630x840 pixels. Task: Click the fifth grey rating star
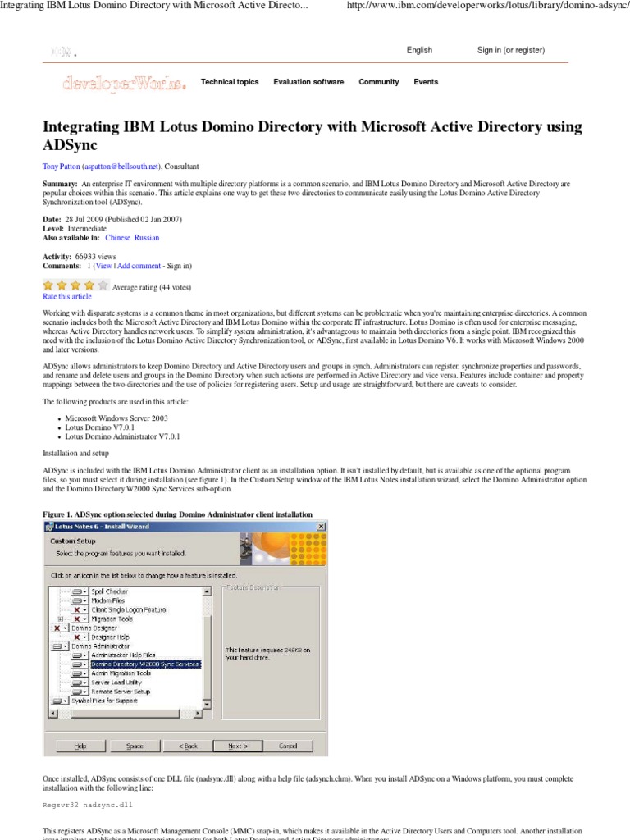[x=103, y=285]
